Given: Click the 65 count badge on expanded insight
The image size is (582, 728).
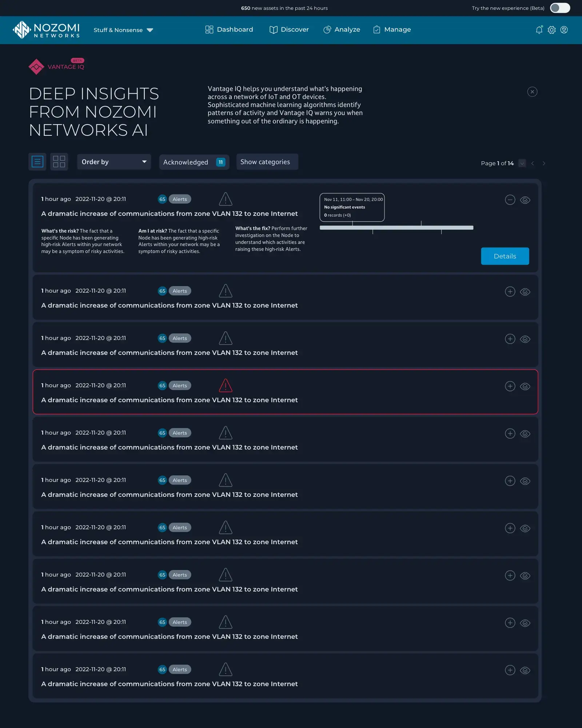Looking at the screenshot, I should click(162, 199).
